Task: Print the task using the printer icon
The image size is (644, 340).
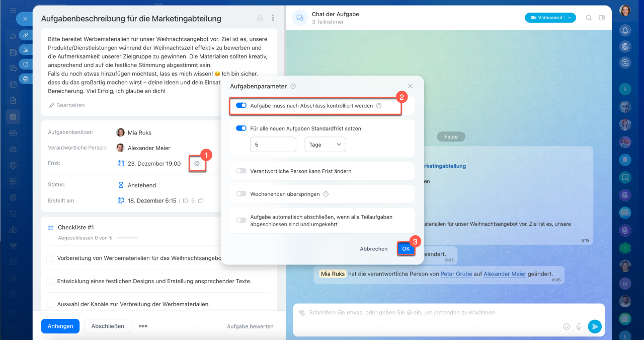Action: [26, 79]
